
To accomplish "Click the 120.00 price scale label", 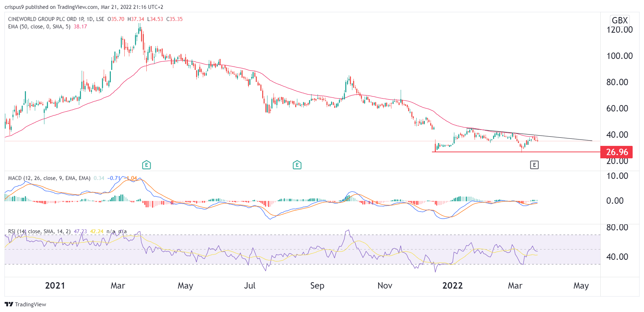I will pyautogui.click(x=619, y=30).
